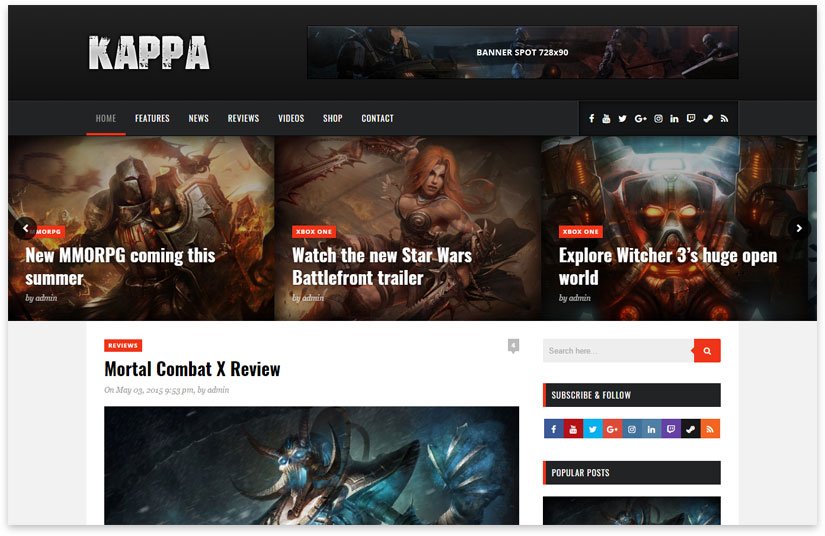Click 'by admin' on the Star Wars slide

(x=308, y=298)
